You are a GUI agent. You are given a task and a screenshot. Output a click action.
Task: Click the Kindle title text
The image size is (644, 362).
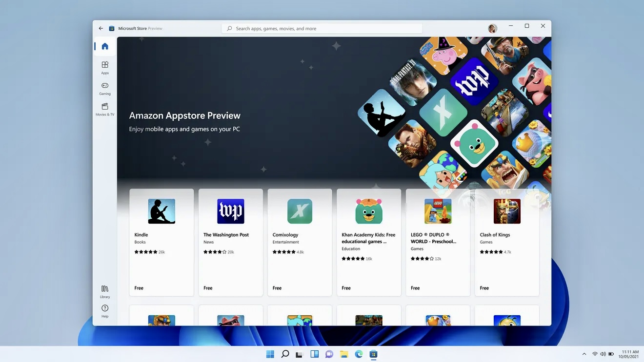[141, 235]
